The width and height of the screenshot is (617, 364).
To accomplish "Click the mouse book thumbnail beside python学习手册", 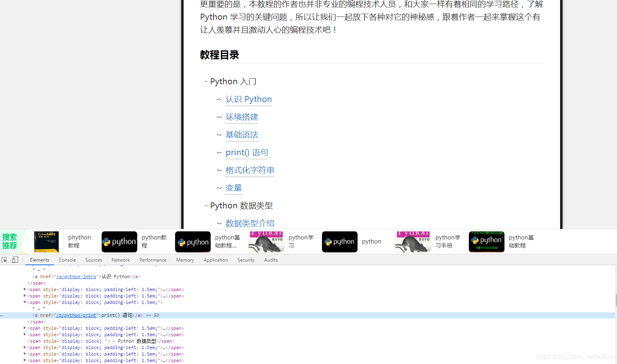I will click(x=413, y=242).
